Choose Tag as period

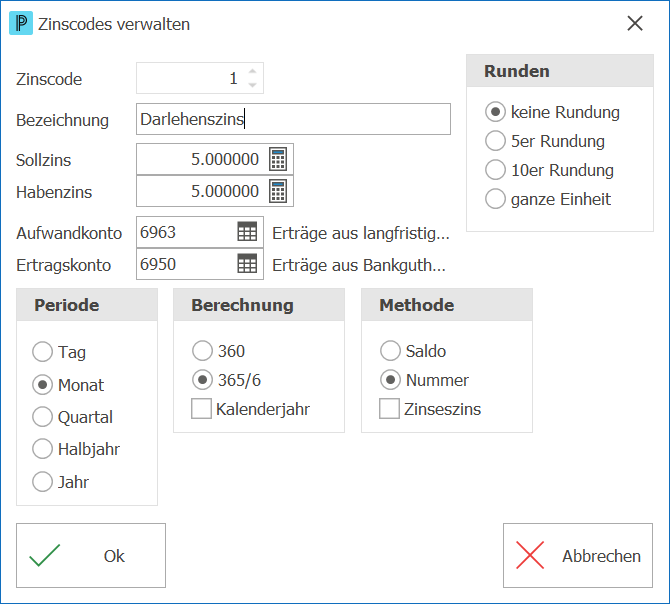(x=59, y=352)
